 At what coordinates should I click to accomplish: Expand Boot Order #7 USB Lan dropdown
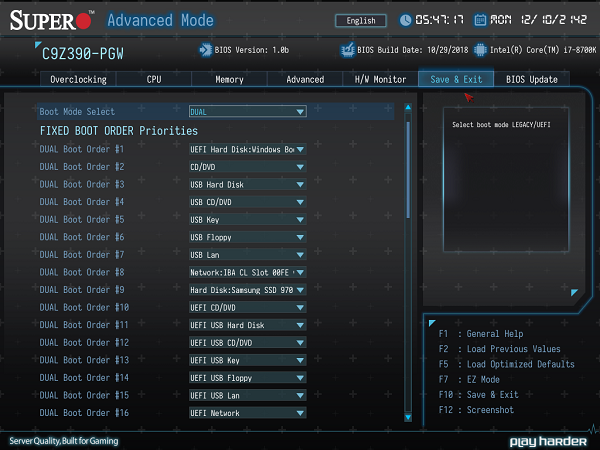point(248,255)
